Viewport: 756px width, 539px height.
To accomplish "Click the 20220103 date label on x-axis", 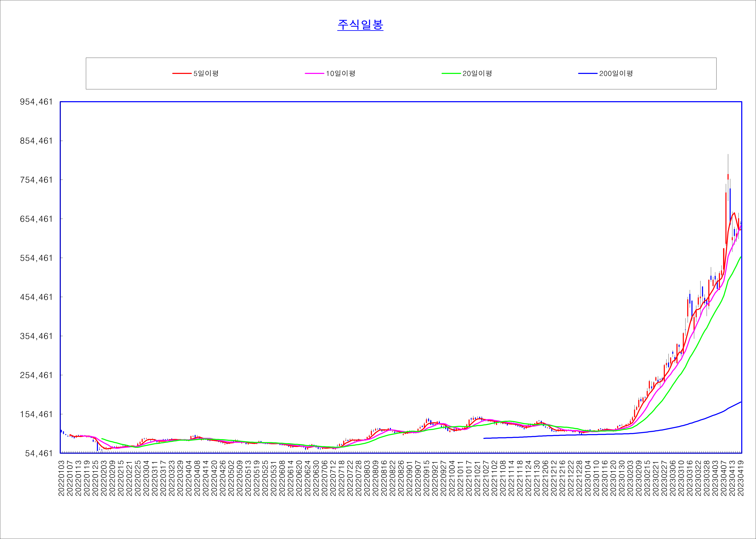I will (x=61, y=478).
